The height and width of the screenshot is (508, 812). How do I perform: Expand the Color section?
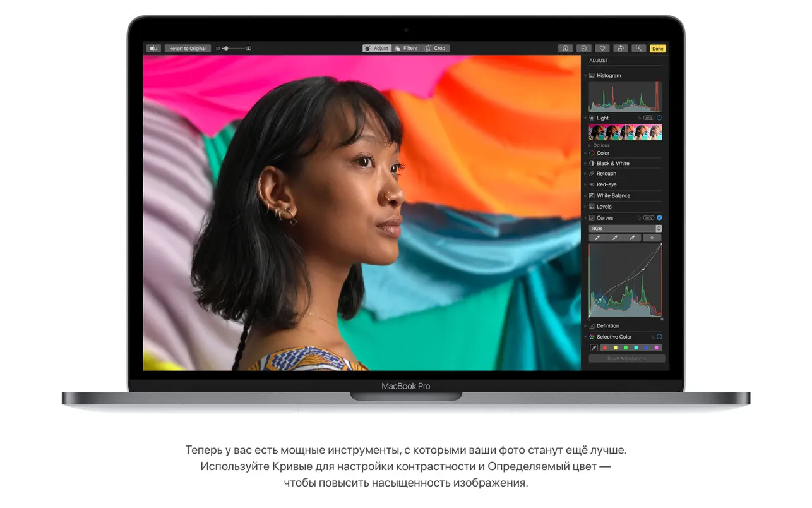(x=585, y=154)
